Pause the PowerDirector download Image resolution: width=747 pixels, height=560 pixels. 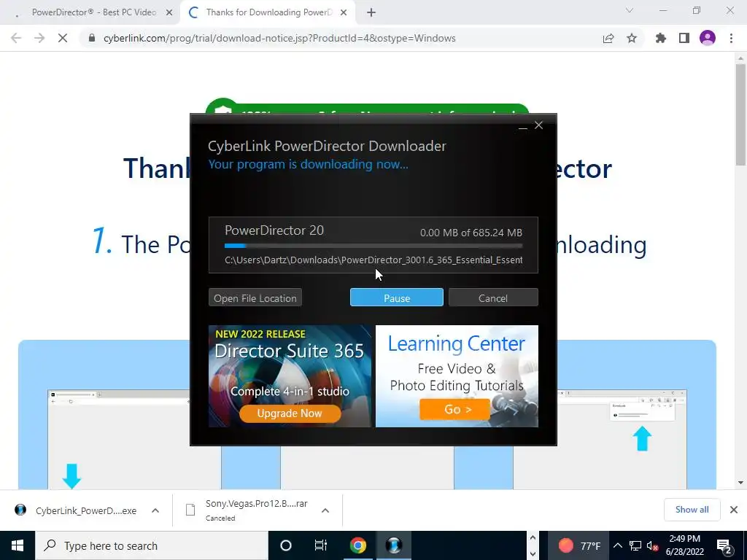[396, 297]
